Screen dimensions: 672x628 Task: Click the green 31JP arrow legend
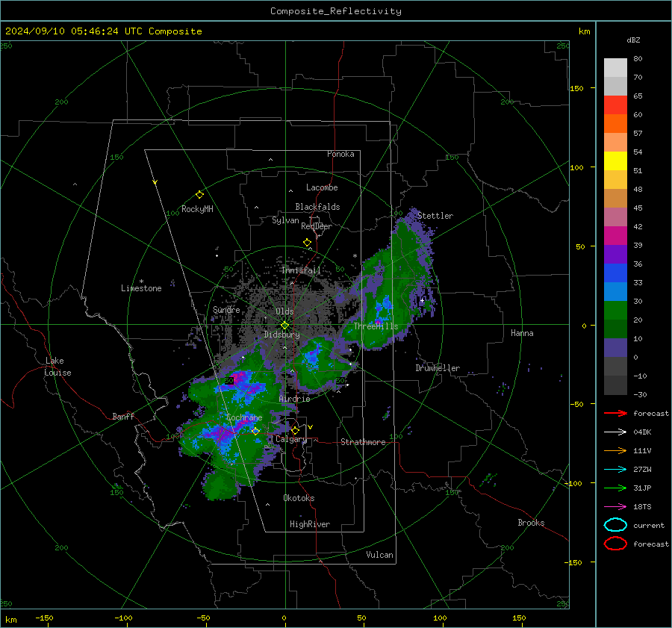pos(615,488)
